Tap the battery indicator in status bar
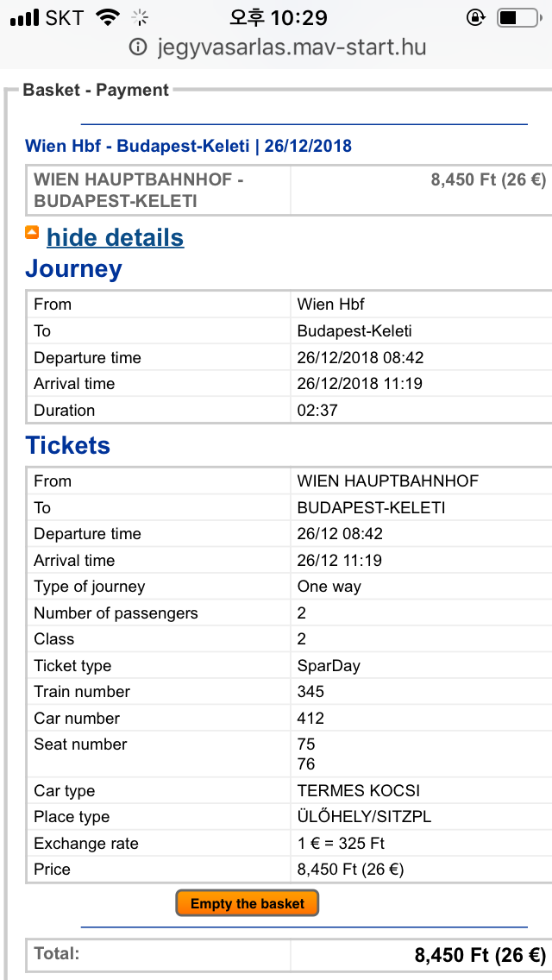 coord(520,18)
